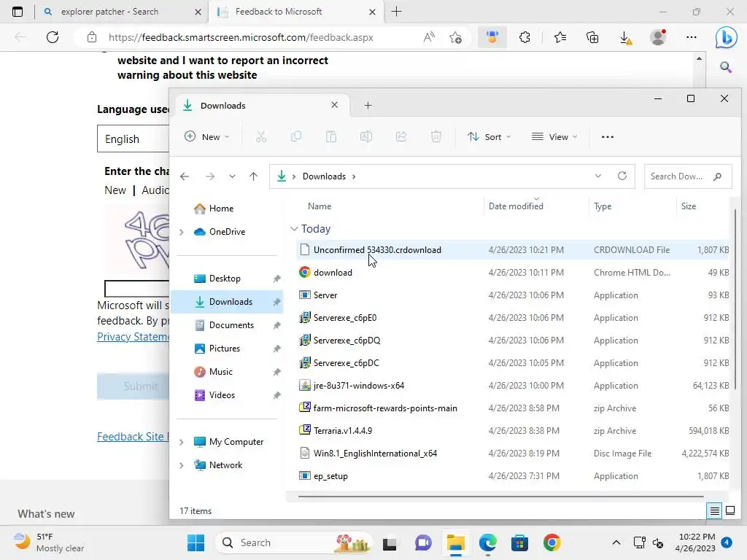Add a new File Explorer tab
747x560 pixels.
click(368, 106)
